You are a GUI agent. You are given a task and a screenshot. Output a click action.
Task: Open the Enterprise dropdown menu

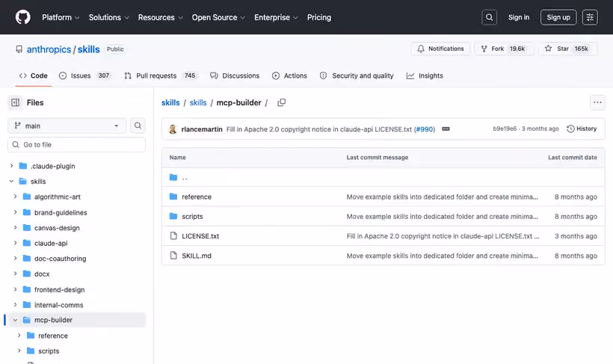coord(276,17)
